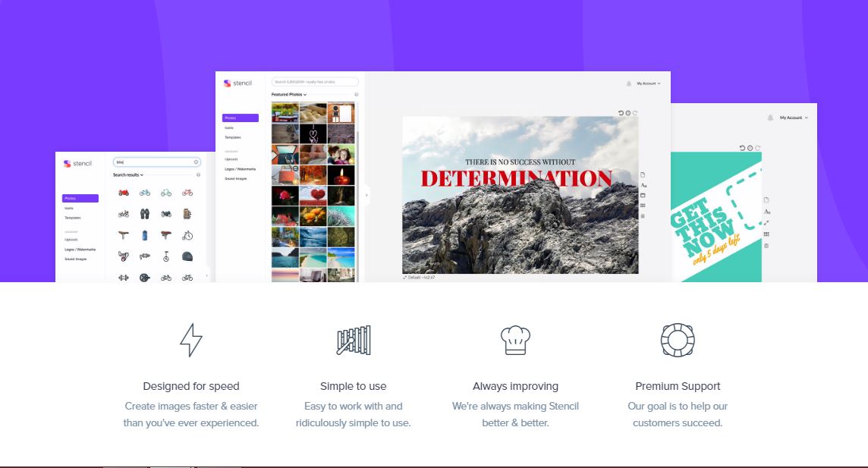
Task: Open Templates in the featured photos sidebar
Action: pyautogui.click(x=232, y=137)
